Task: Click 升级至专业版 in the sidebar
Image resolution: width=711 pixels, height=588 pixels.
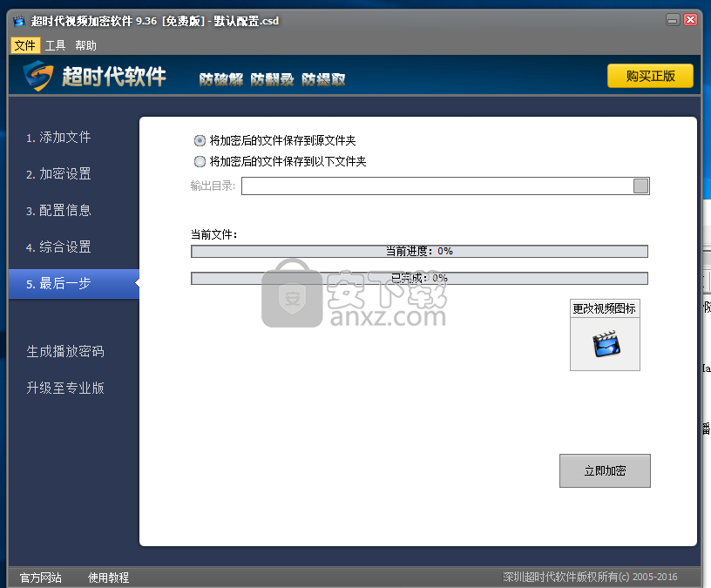Action: [65, 388]
